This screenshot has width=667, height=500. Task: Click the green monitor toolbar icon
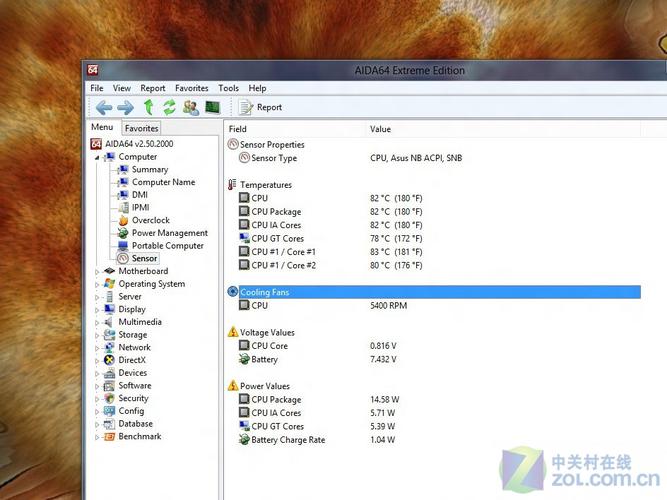212,107
